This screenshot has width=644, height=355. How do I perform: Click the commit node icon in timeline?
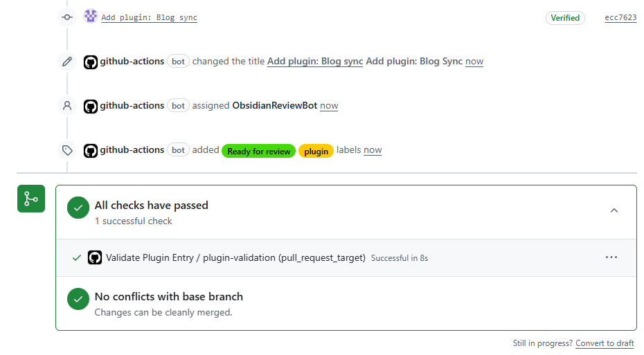pos(67,17)
